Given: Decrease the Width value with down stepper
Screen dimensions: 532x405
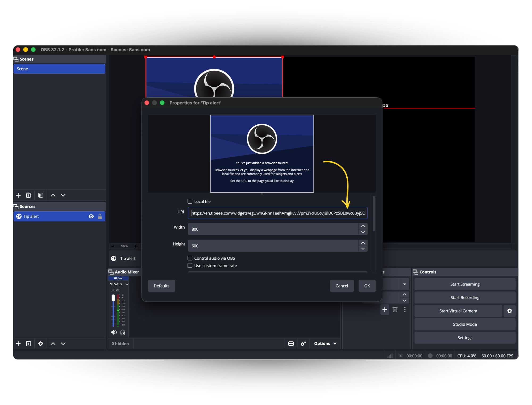Looking at the screenshot, I should pos(363,232).
